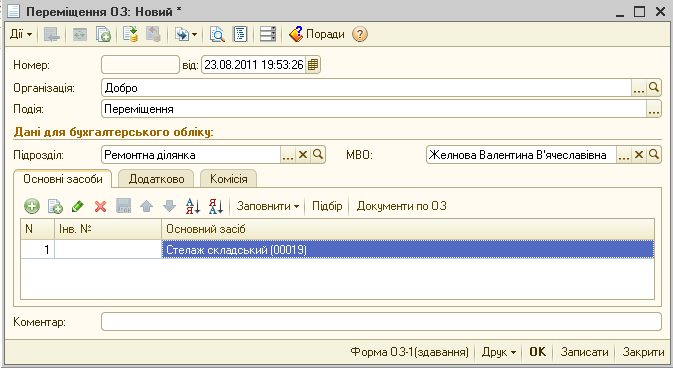Clear the МВО field with X

click(639, 155)
